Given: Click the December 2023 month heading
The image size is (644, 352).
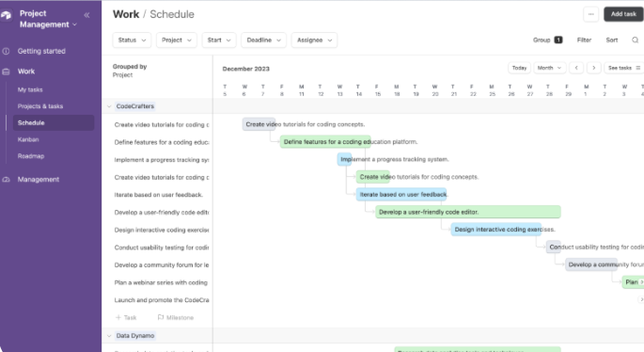Looking at the screenshot, I should point(246,69).
